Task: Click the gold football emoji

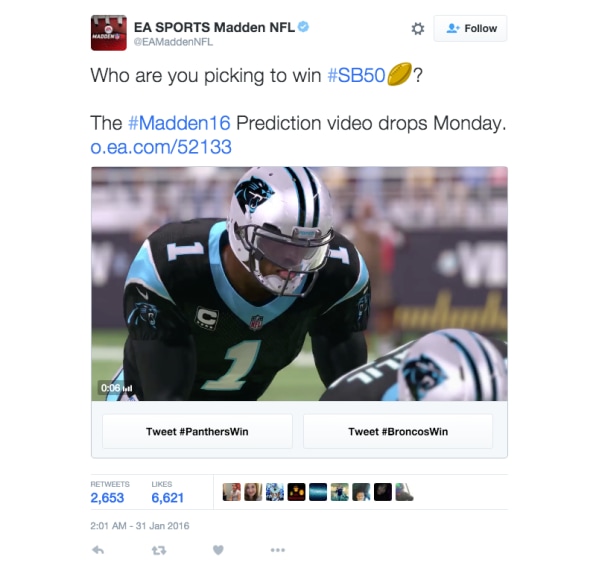Action: 399,74
